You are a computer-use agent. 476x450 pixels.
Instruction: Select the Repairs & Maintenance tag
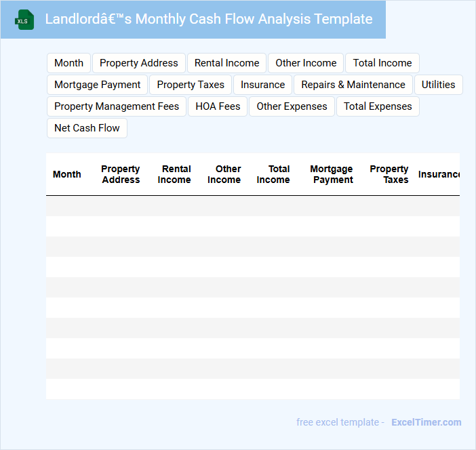353,85
